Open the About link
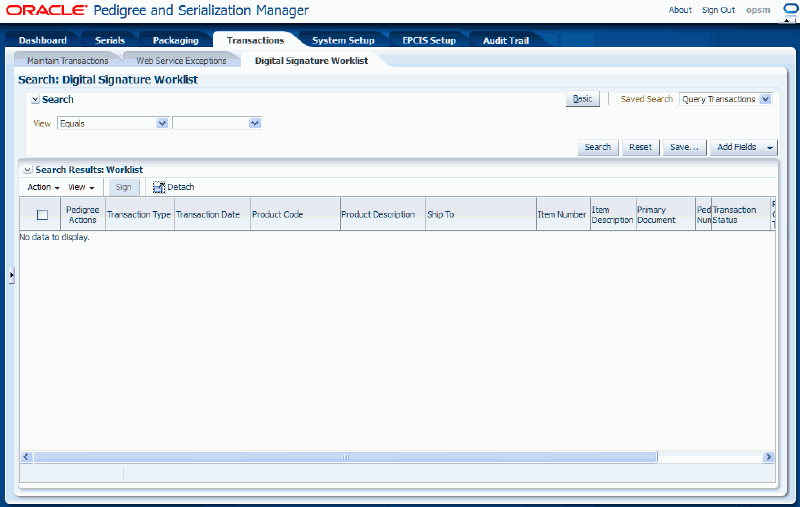 [680, 10]
